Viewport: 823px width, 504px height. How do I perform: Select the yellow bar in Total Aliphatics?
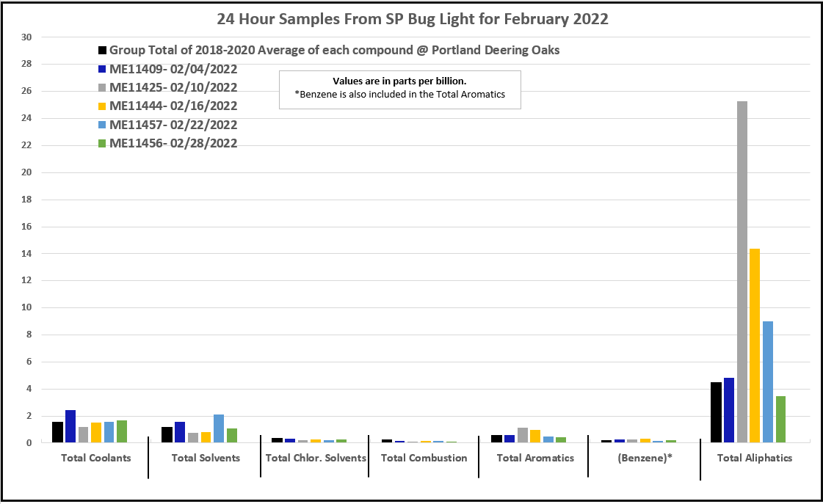[x=755, y=346]
